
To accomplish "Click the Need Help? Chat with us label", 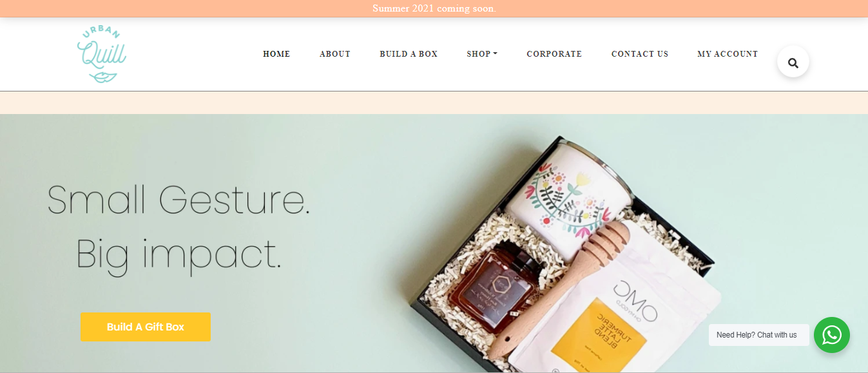I will [x=757, y=335].
